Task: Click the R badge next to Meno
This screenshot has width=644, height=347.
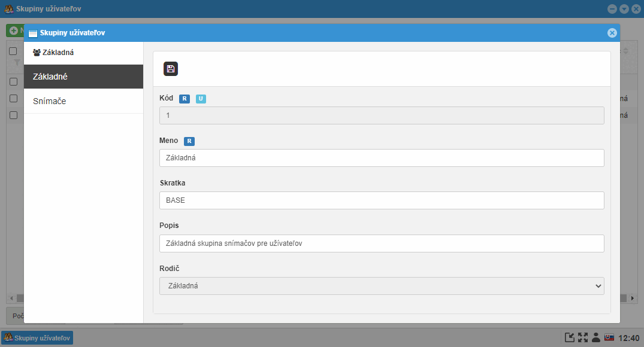Action: 189,141
